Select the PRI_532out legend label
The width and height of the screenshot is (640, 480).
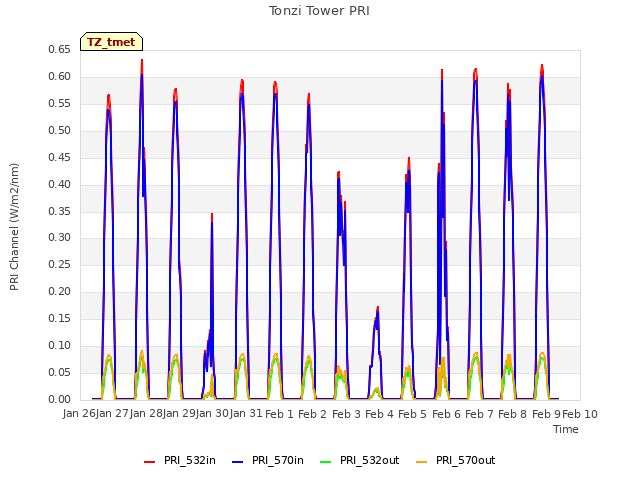(x=369, y=460)
